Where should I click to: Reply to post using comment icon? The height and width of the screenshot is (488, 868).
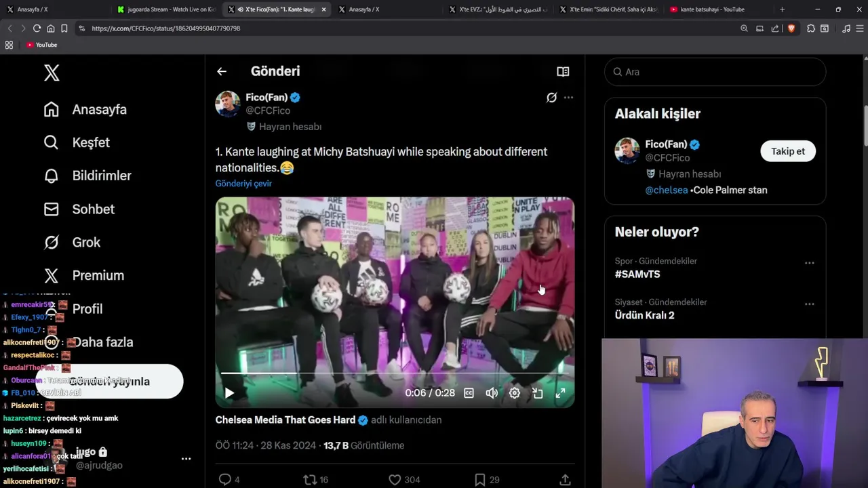tap(225, 480)
